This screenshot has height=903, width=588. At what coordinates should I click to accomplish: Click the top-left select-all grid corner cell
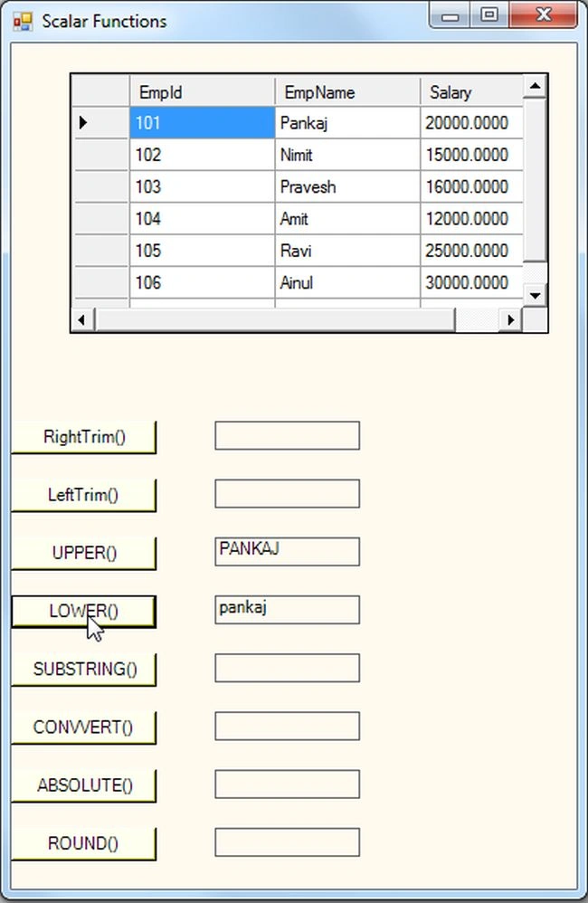100,91
